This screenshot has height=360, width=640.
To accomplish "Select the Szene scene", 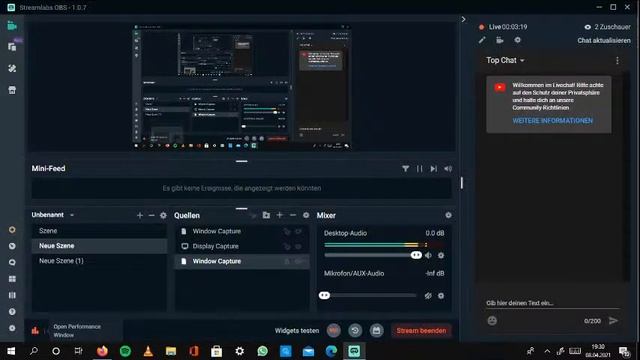I will (99, 231).
